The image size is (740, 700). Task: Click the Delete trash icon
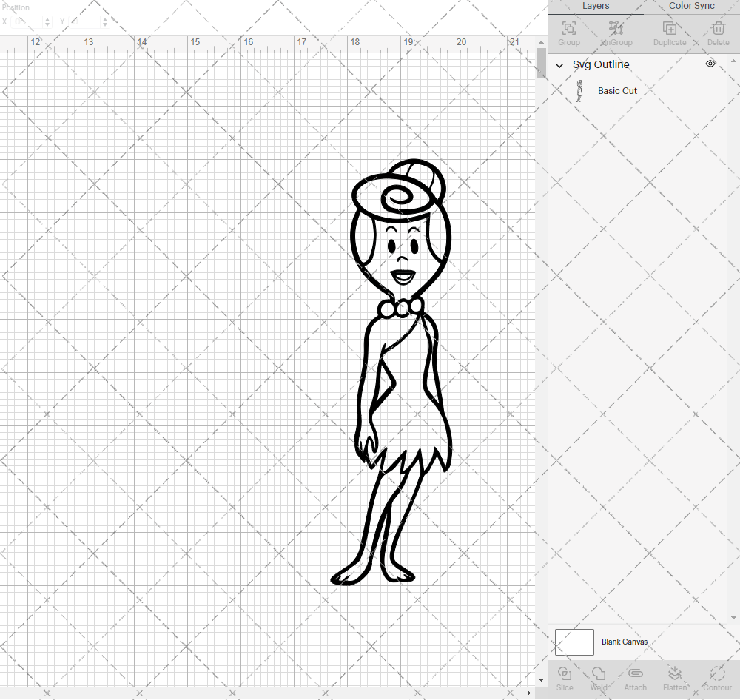(x=719, y=28)
